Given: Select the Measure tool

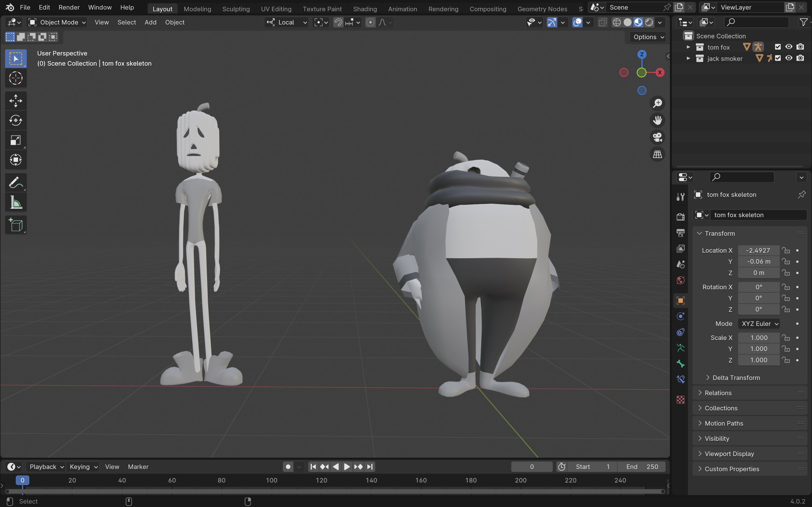Looking at the screenshot, I should click(x=16, y=203).
